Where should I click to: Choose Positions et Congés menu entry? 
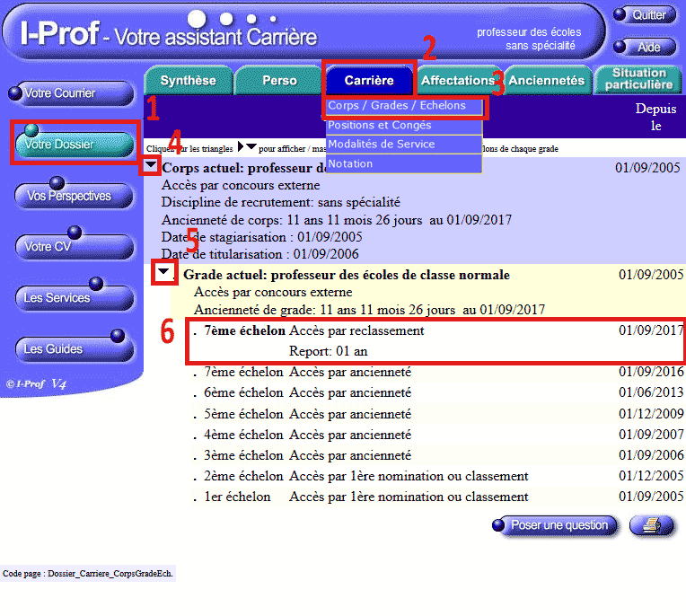pyautogui.click(x=404, y=126)
